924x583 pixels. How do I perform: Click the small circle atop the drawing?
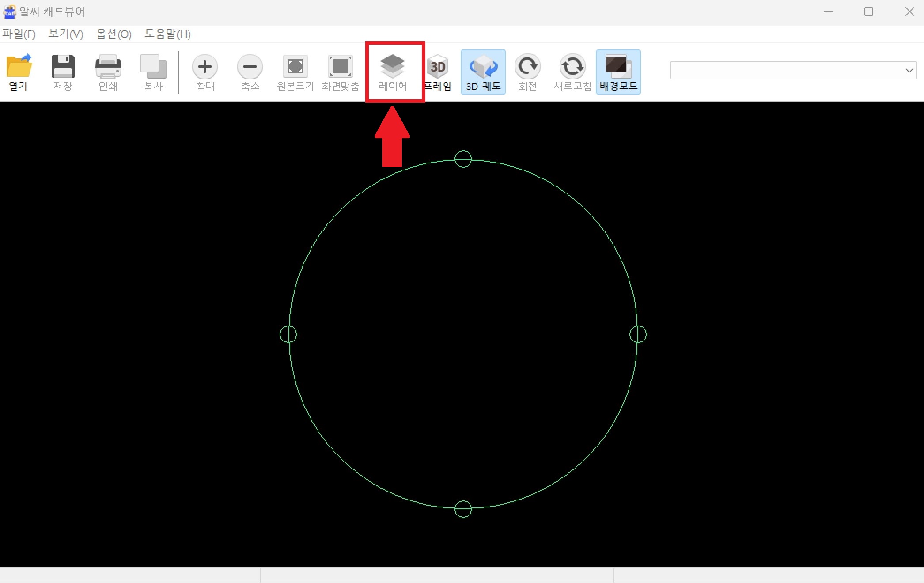click(x=463, y=159)
